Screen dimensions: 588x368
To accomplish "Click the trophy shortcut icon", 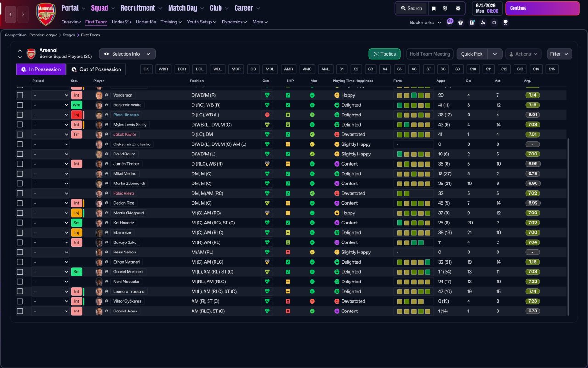I will coord(505,23).
